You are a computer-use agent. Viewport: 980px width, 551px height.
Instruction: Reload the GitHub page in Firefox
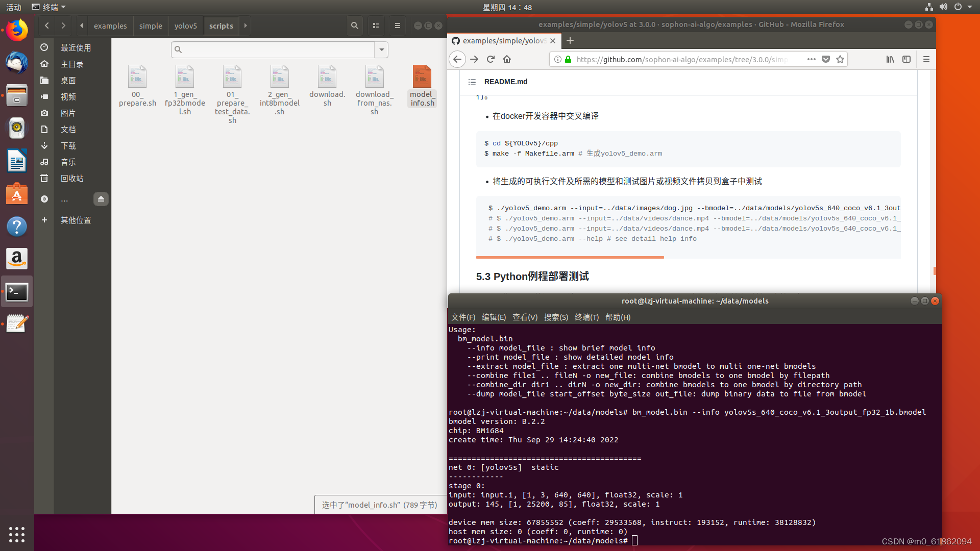tap(491, 59)
